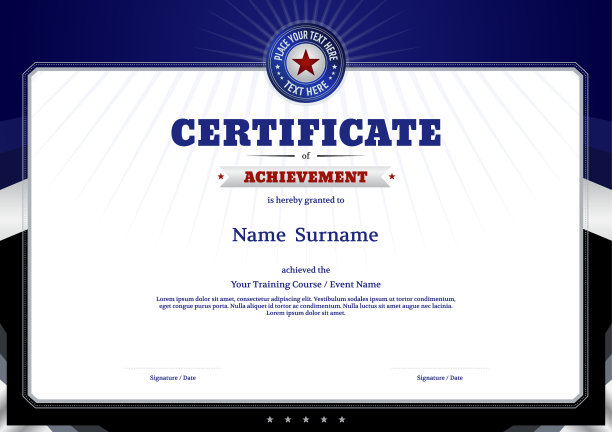Select the fourth star in the bottom row
This screenshot has height=432, width=612.
[x=324, y=419]
